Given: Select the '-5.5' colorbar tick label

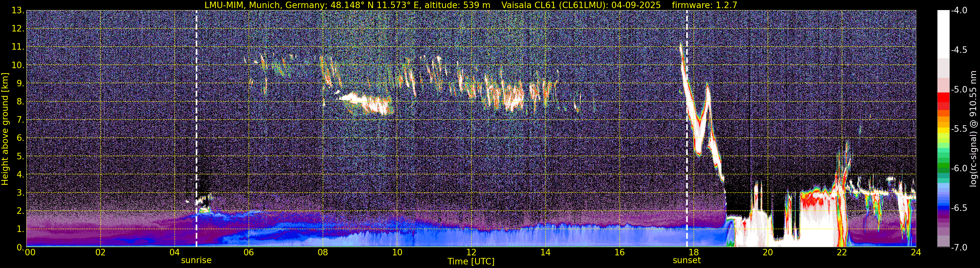Looking at the screenshot, I should pyautogui.click(x=959, y=129).
